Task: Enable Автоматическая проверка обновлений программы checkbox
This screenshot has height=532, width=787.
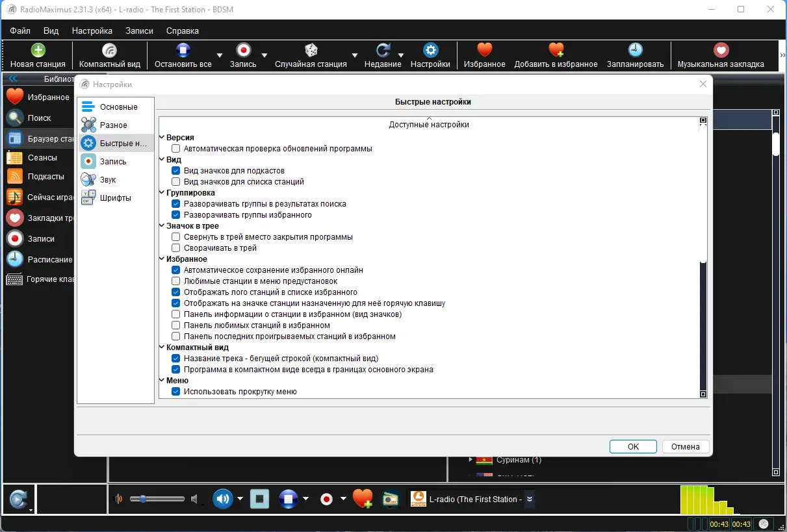Action: 175,149
